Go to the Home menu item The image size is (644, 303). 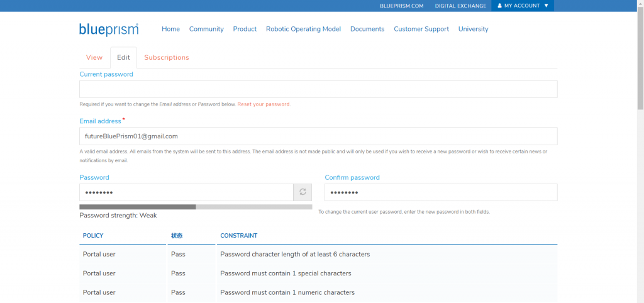click(x=171, y=29)
